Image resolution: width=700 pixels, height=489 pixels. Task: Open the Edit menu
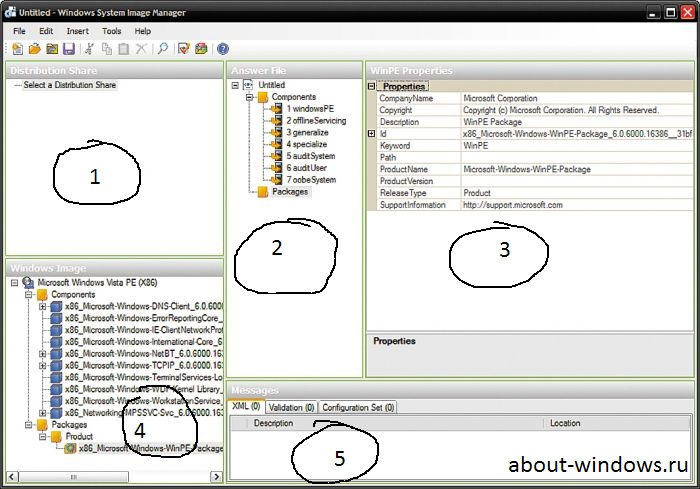pyautogui.click(x=46, y=31)
